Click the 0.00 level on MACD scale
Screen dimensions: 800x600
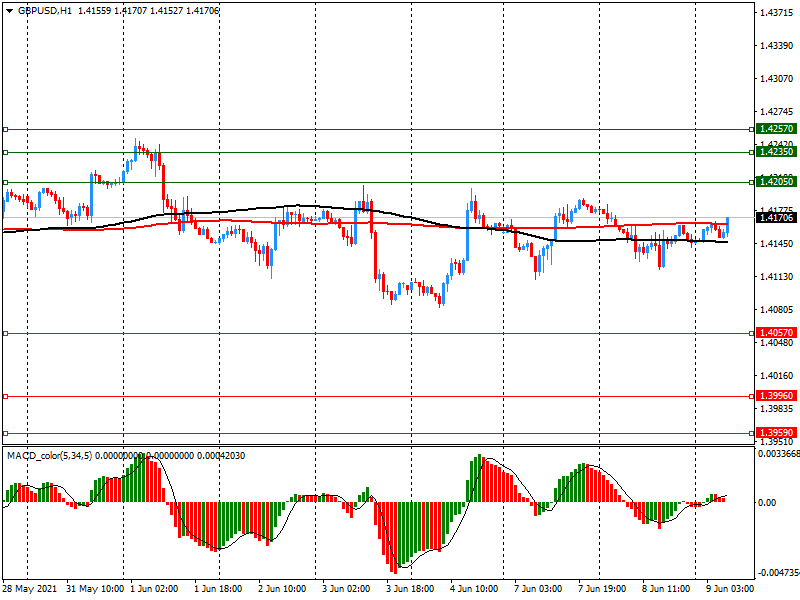[768, 503]
